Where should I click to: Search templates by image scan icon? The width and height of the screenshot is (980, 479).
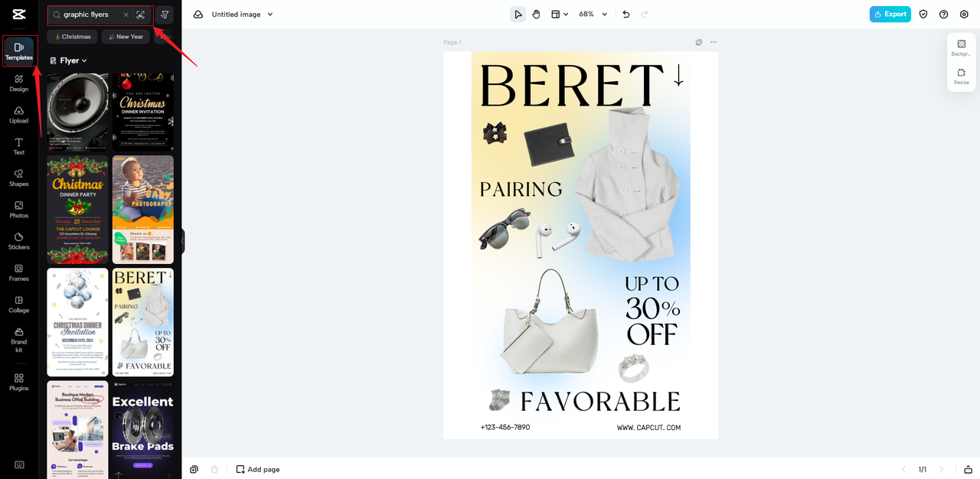pyautogui.click(x=141, y=15)
